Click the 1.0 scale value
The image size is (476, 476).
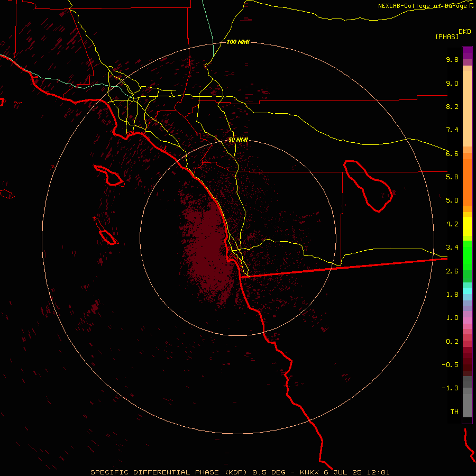(452, 318)
